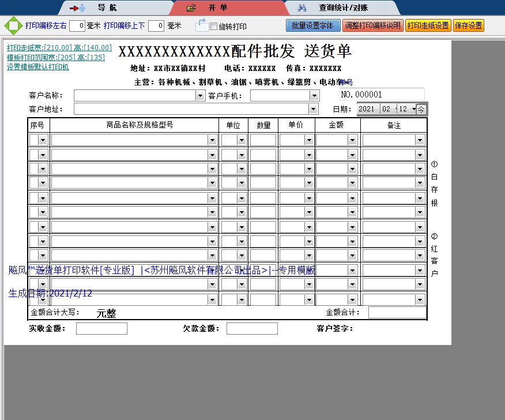This screenshot has height=420, width=505.
Task: Click the 实收金额 received amount input box
Action: point(101,328)
